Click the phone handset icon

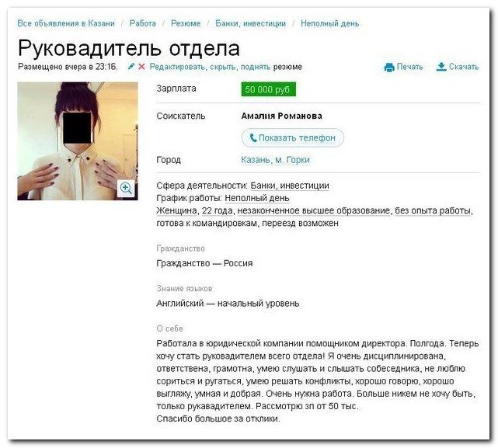coord(253,137)
